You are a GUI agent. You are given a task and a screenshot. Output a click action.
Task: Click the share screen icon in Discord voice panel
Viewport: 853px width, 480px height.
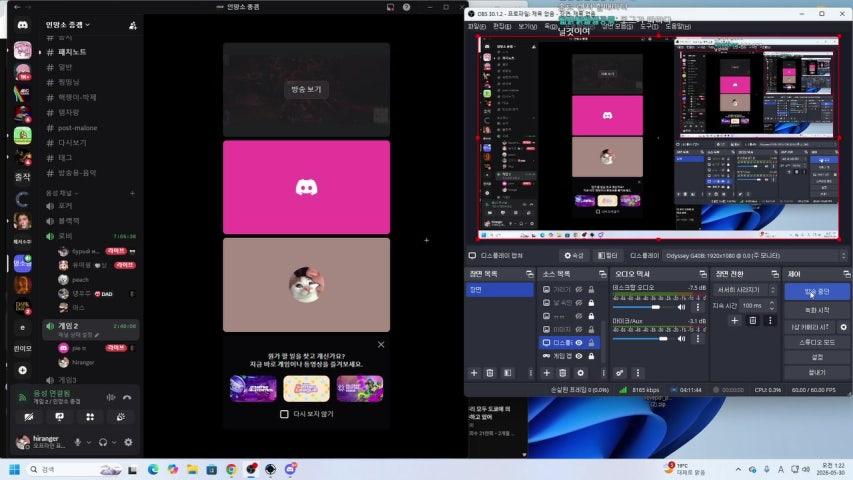pos(59,417)
